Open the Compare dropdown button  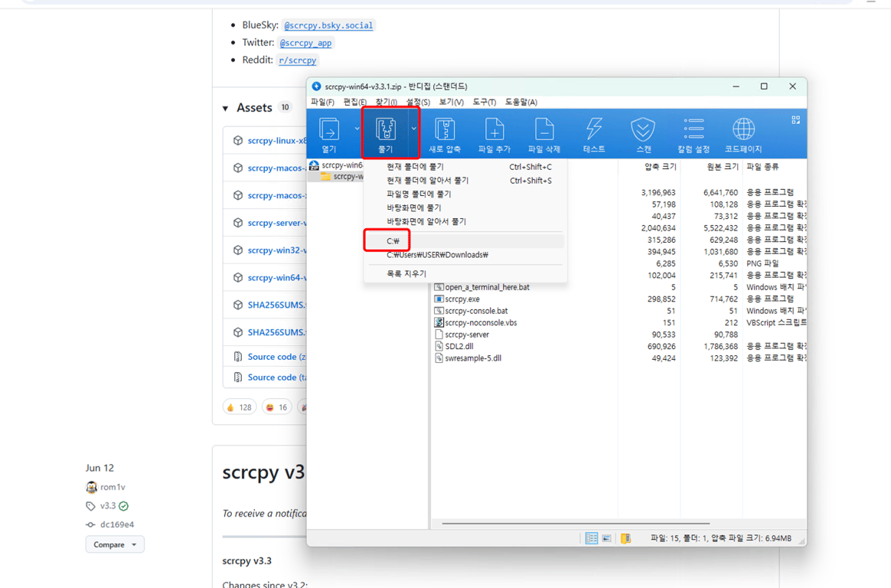tap(115, 544)
